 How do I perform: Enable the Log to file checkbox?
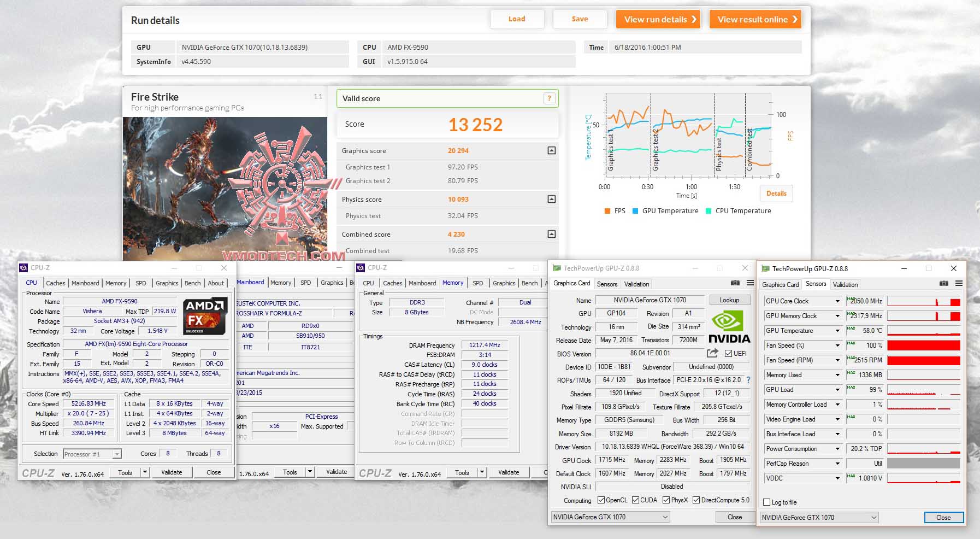tap(767, 502)
